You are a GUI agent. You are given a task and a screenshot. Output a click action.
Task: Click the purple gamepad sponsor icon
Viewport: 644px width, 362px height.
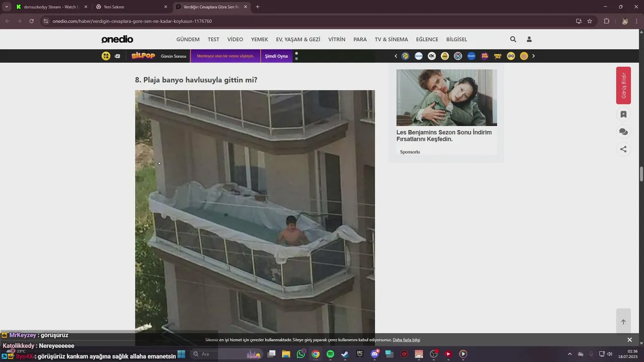[511, 56]
